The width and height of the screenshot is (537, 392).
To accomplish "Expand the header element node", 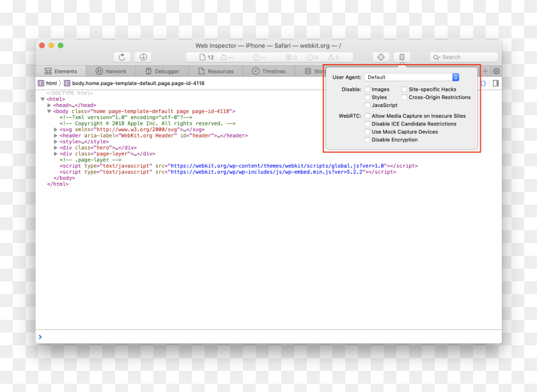I will tap(56, 136).
